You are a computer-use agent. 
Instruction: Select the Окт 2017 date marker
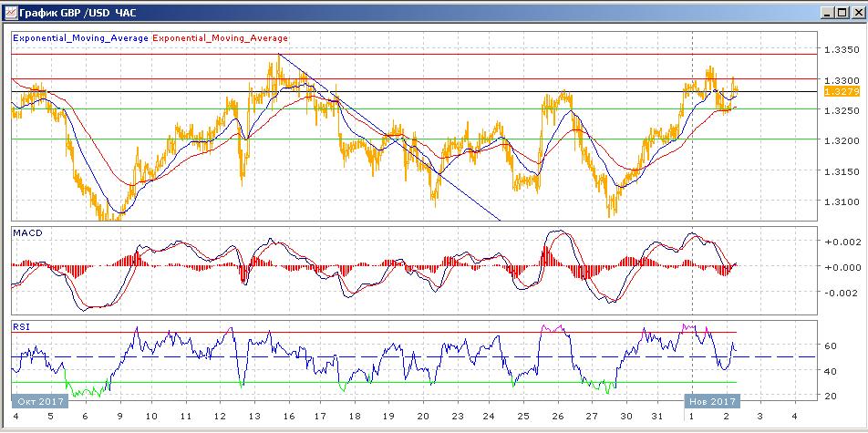click(x=37, y=400)
